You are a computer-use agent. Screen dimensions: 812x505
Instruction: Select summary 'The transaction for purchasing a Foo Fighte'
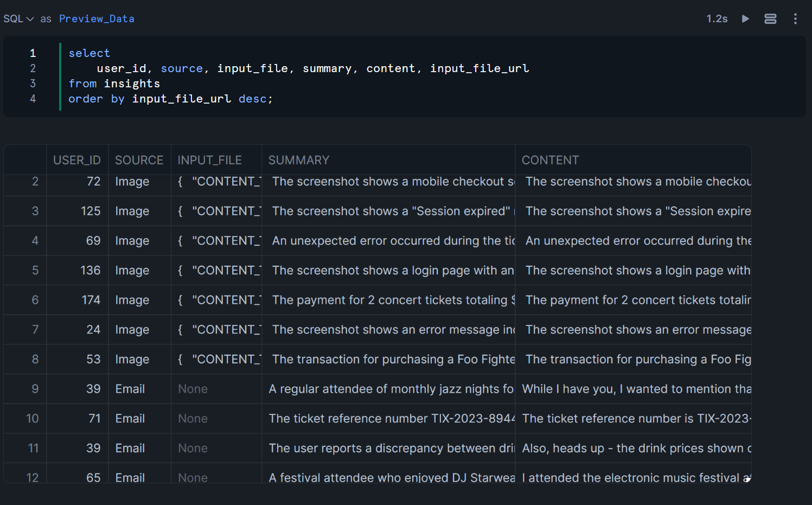point(388,359)
